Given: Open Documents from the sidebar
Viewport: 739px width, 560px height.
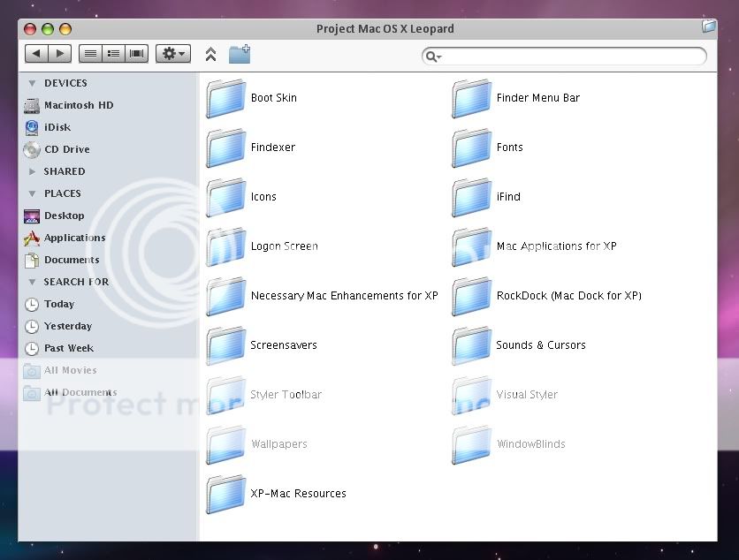Looking at the screenshot, I should pos(71,260).
